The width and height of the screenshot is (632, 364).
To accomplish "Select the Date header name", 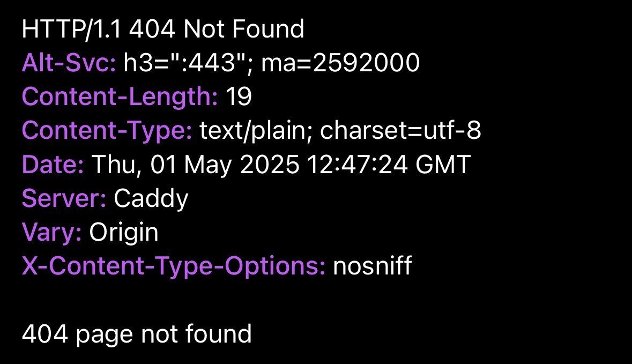I will tap(53, 165).
